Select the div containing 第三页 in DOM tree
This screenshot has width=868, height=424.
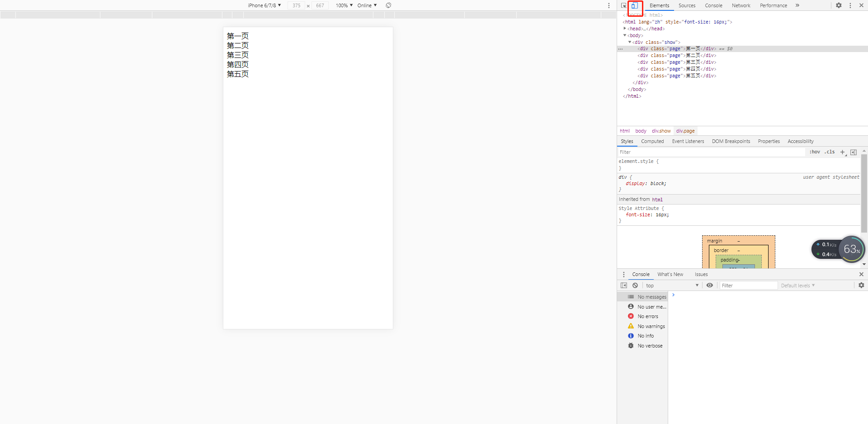click(677, 62)
